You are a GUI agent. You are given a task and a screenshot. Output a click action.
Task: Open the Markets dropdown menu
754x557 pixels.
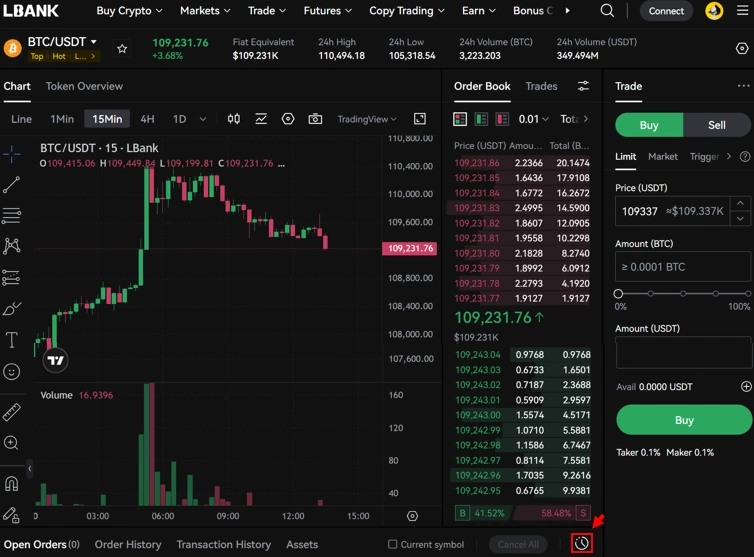(205, 11)
